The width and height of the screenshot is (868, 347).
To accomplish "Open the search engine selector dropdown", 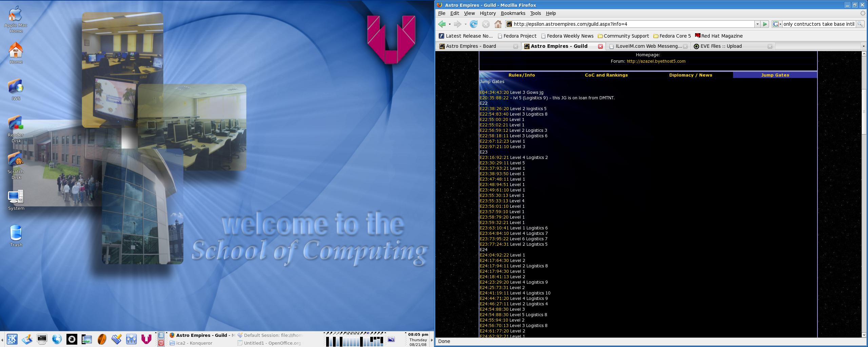I will pyautogui.click(x=777, y=24).
